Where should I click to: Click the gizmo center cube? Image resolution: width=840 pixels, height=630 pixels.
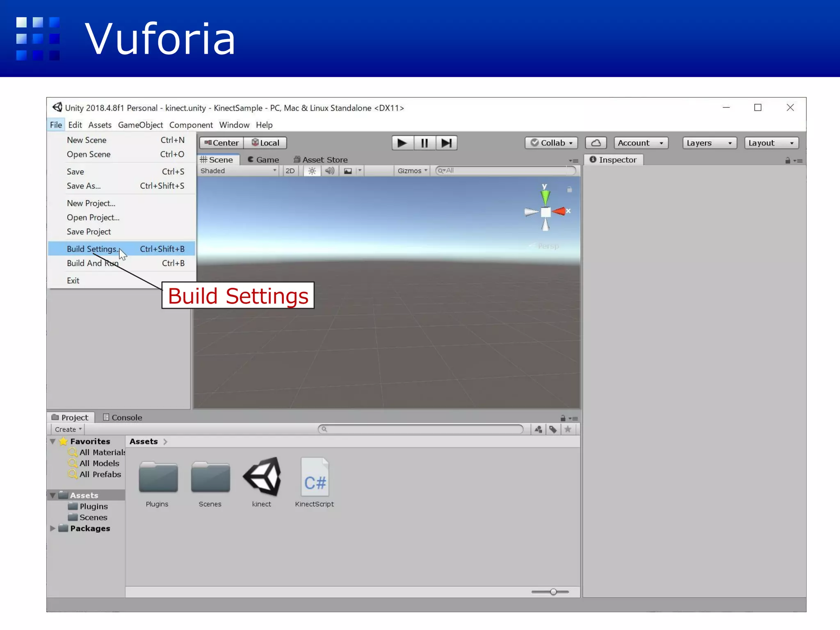pyautogui.click(x=546, y=212)
